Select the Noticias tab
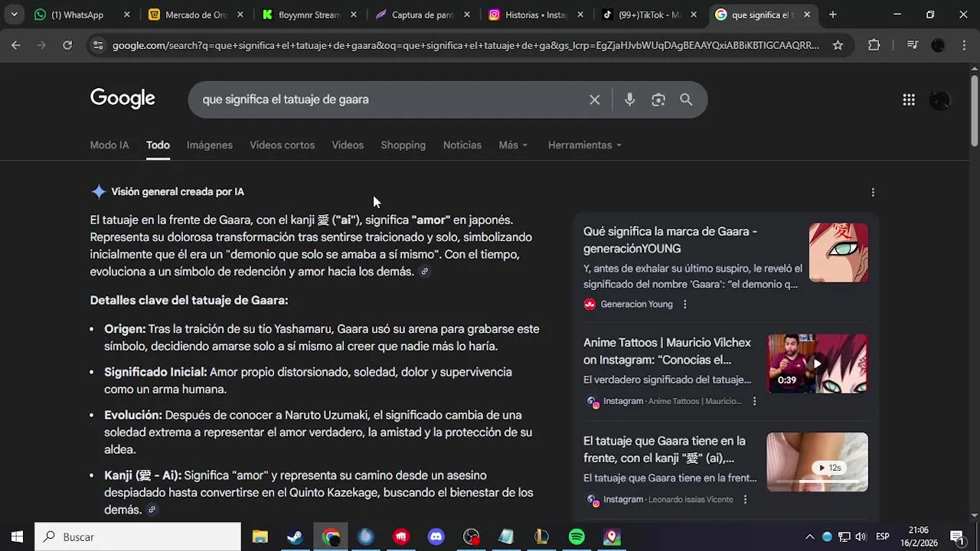This screenshot has width=980, height=551. click(462, 145)
